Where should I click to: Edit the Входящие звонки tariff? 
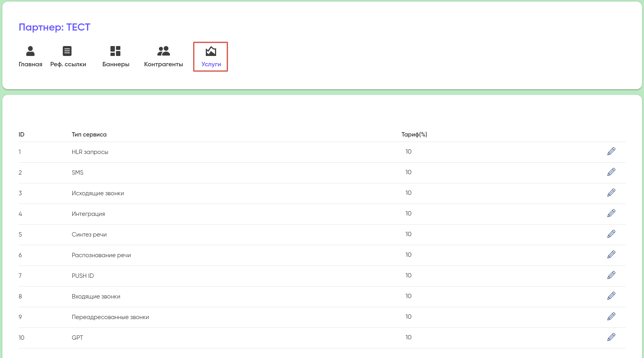(611, 296)
